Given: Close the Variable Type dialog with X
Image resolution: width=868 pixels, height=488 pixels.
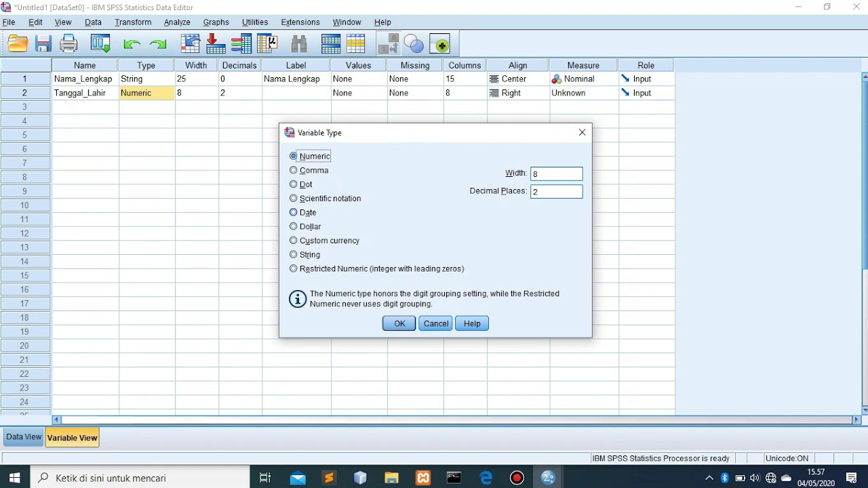Looking at the screenshot, I should tap(582, 133).
